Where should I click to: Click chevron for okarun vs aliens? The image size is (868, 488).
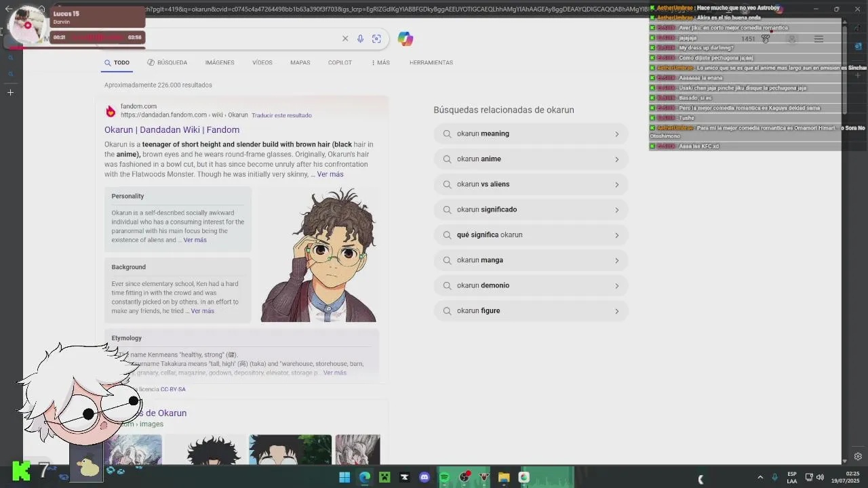point(616,184)
